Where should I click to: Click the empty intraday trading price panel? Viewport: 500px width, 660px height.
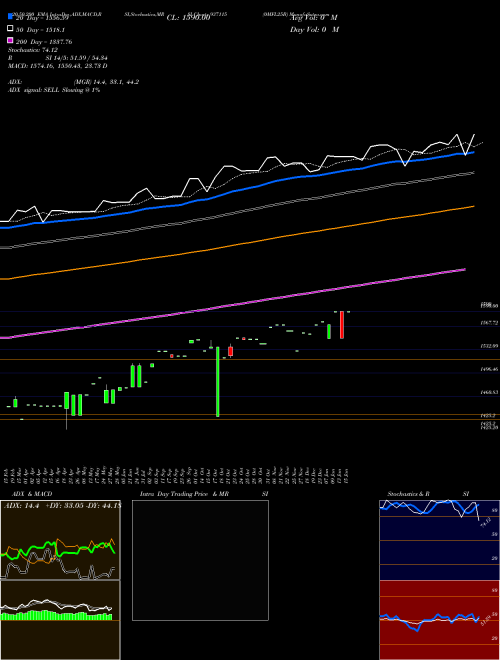pyautogui.click(x=200, y=560)
